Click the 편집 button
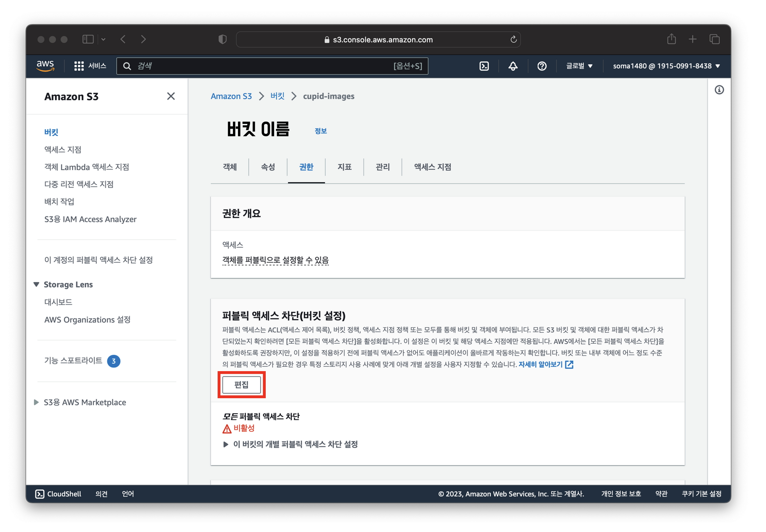Screen dimensions: 766x532 point(241,385)
